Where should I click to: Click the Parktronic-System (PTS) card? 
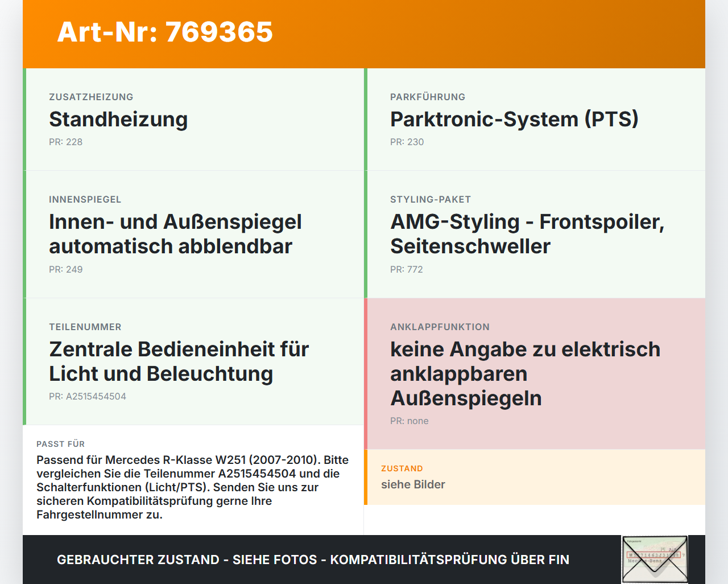click(x=535, y=120)
